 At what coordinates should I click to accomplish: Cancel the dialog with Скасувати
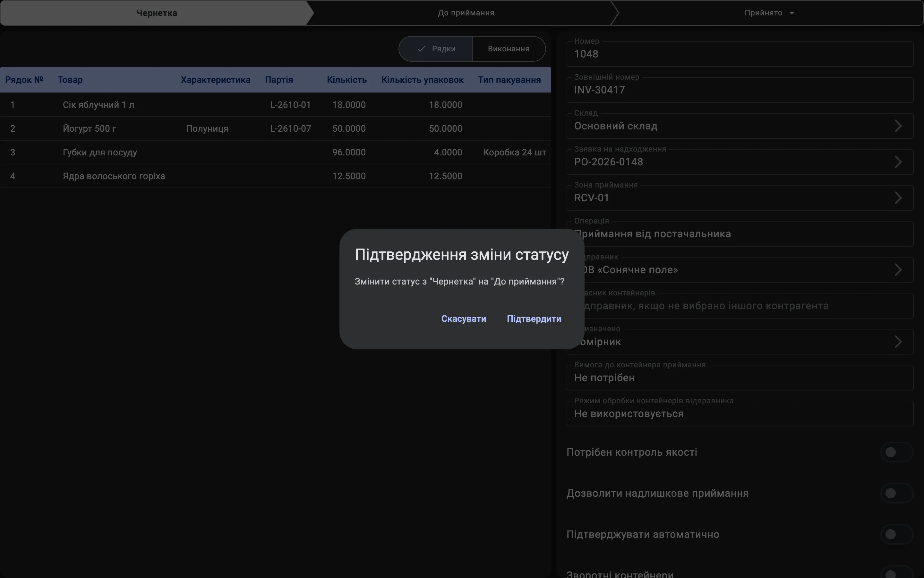click(x=464, y=319)
